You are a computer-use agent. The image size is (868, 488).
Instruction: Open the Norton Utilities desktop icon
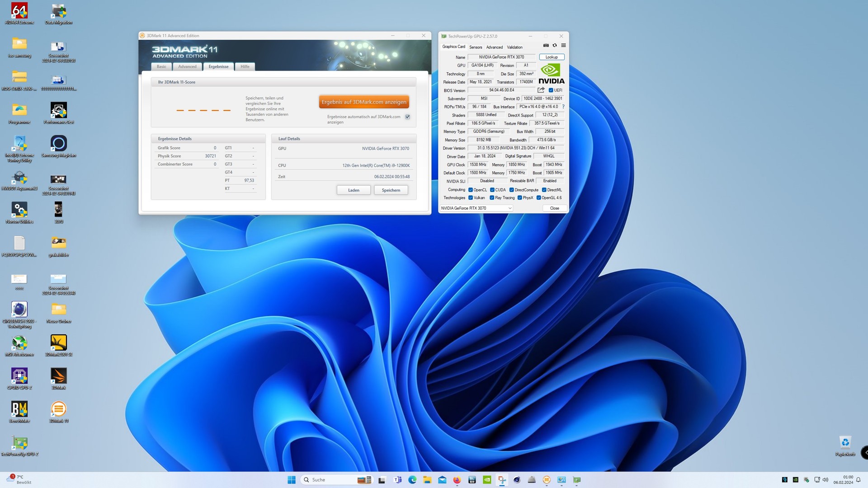coord(19,213)
